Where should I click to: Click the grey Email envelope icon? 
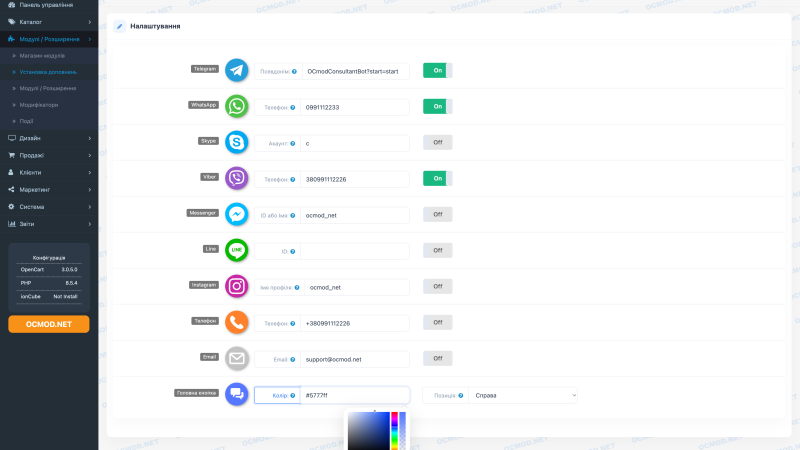[x=237, y=358]
